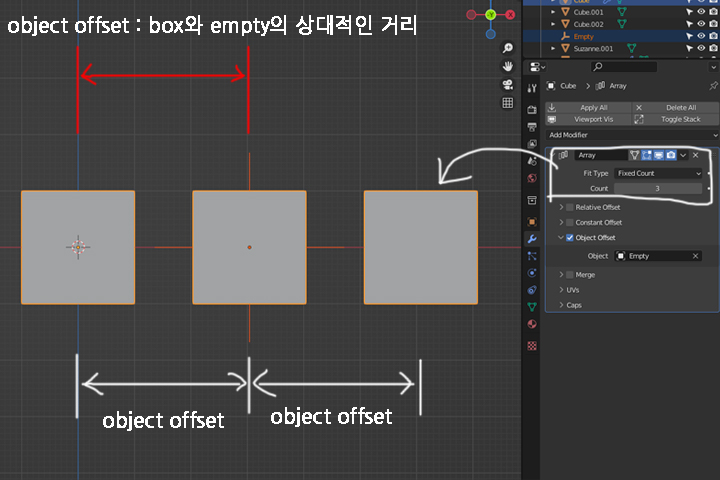720x480 pixels.
Task: Open properties editor type dropdown
Action: tap(537, 67)
